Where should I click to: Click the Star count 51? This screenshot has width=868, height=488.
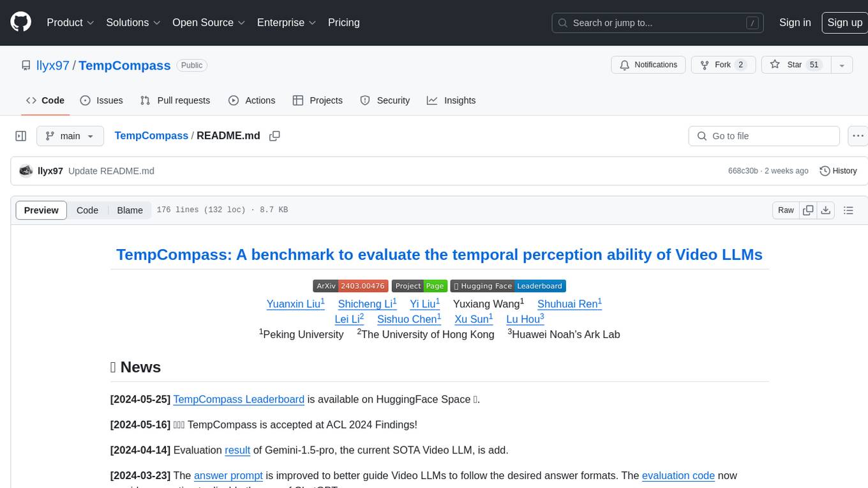click(x=814, y=65)
